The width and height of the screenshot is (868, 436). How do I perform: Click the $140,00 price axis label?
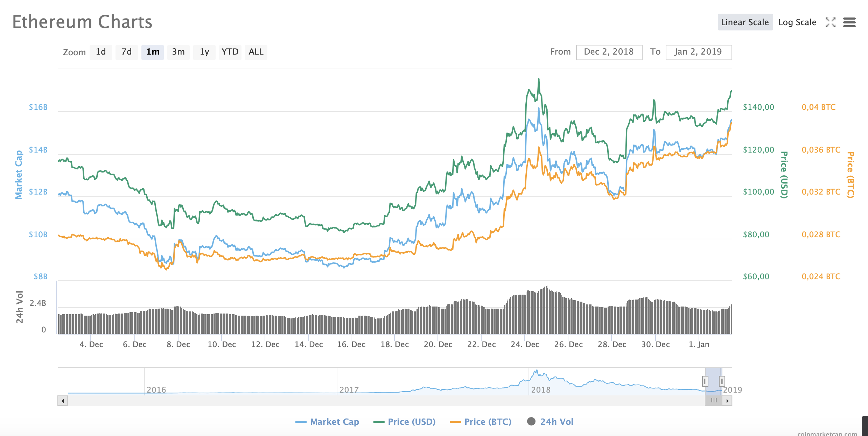(758, 107)
